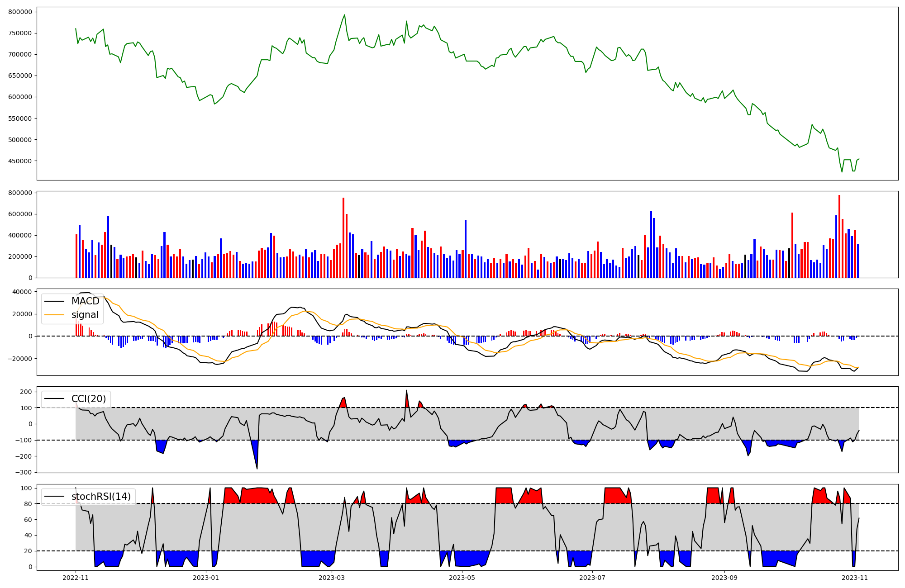Click the 2023-11 x-axis date label

pyautogui.click(x=855, y=578)
